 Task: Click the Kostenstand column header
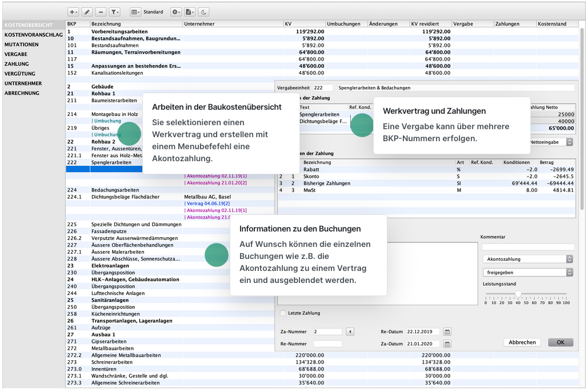(x=557, y=24)
